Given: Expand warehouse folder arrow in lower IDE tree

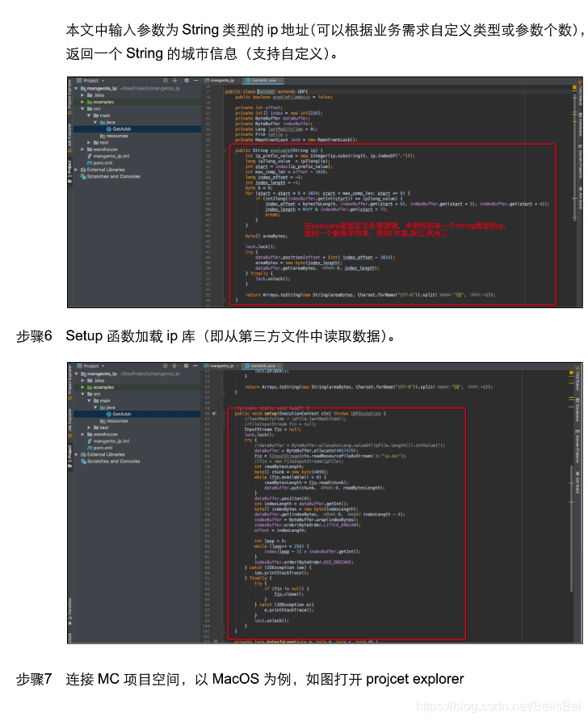Looking at the screenshot, I should [x=82, y=435].
